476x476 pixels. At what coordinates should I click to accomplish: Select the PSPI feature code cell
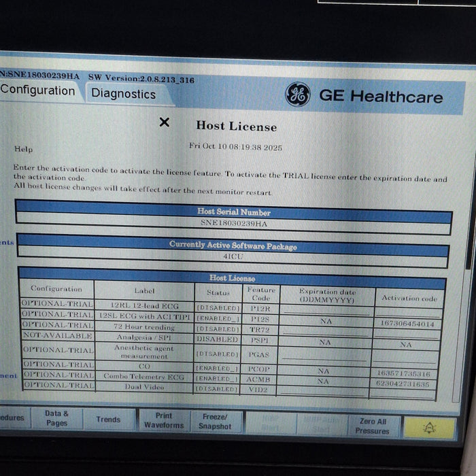[260, 340]
